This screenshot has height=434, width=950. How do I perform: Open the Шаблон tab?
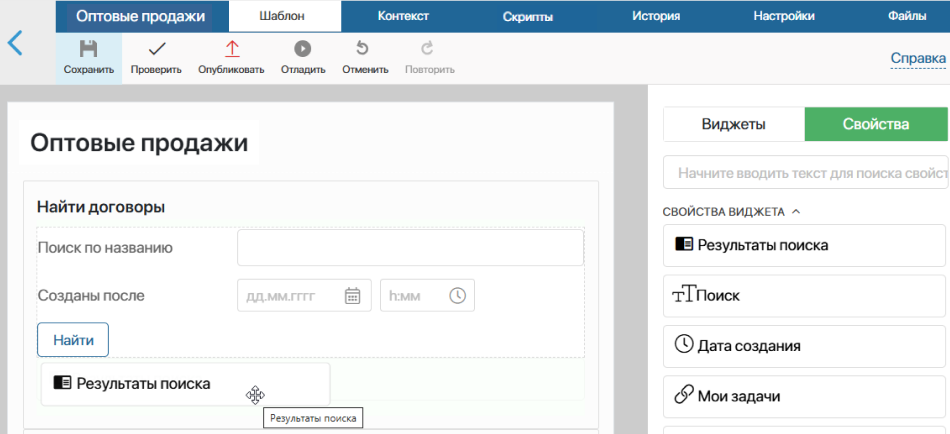285,16
